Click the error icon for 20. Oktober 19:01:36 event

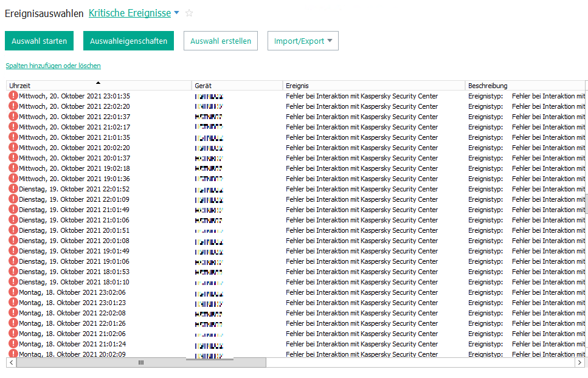13,179
